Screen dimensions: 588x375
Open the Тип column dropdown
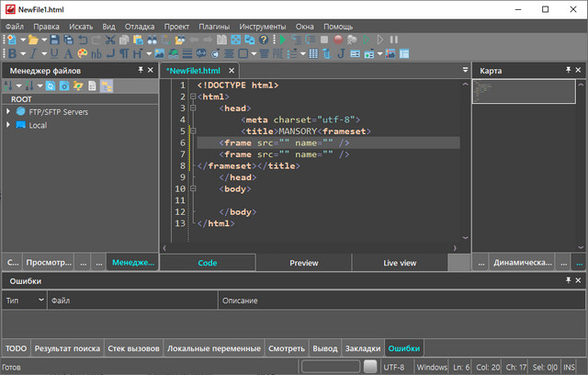tap(40, 300)
